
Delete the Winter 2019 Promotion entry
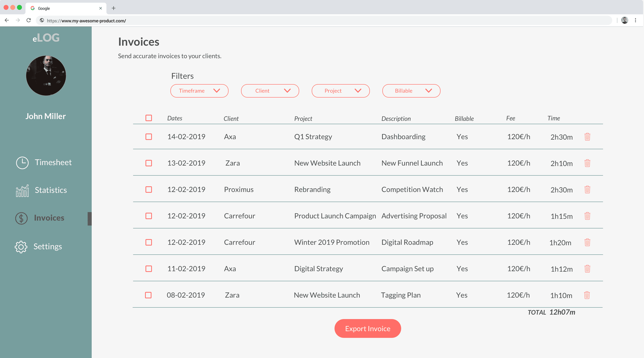(x=587, y=242)
